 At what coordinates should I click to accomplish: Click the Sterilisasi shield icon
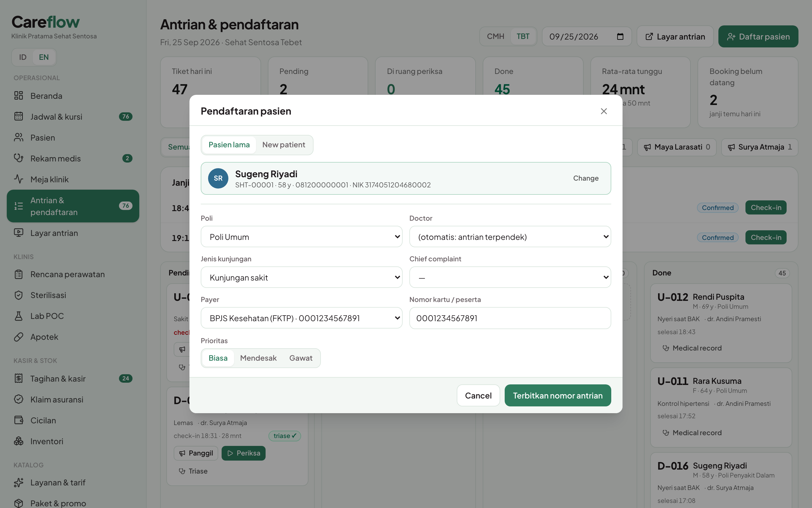18,295
